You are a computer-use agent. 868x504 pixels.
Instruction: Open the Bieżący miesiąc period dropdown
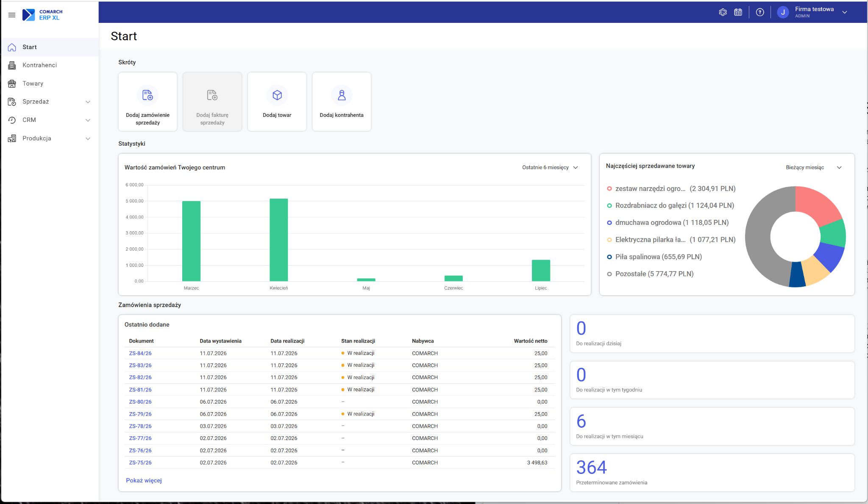(x=813, y=167)
